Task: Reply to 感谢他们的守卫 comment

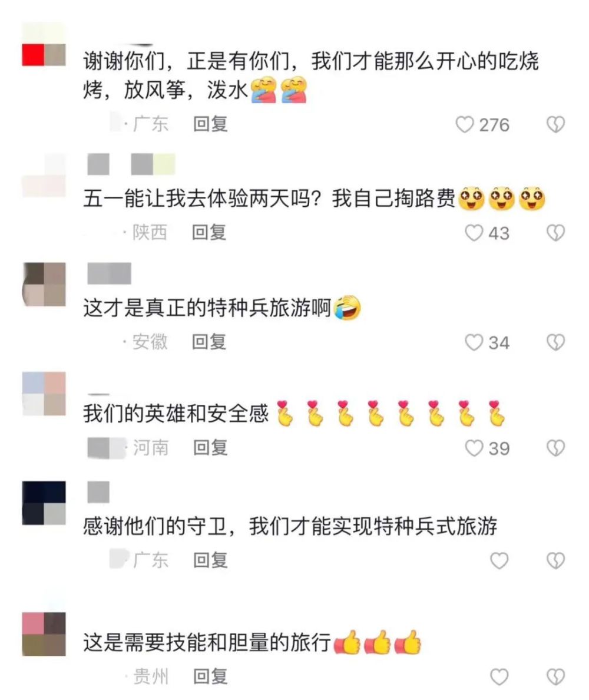Action: pyautogui.click(x=210, y=560)
